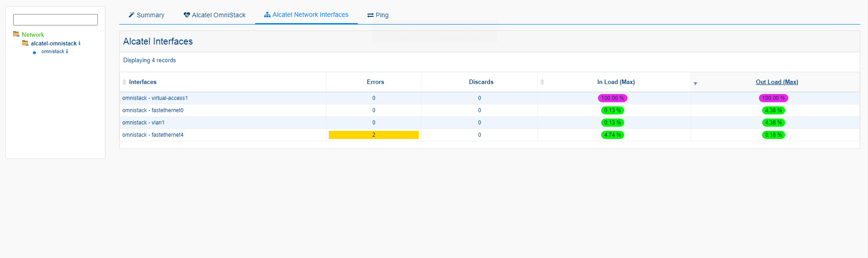Toggle sort arrows on In Load (Max)

pyautogui.click(x=542, y=82)
